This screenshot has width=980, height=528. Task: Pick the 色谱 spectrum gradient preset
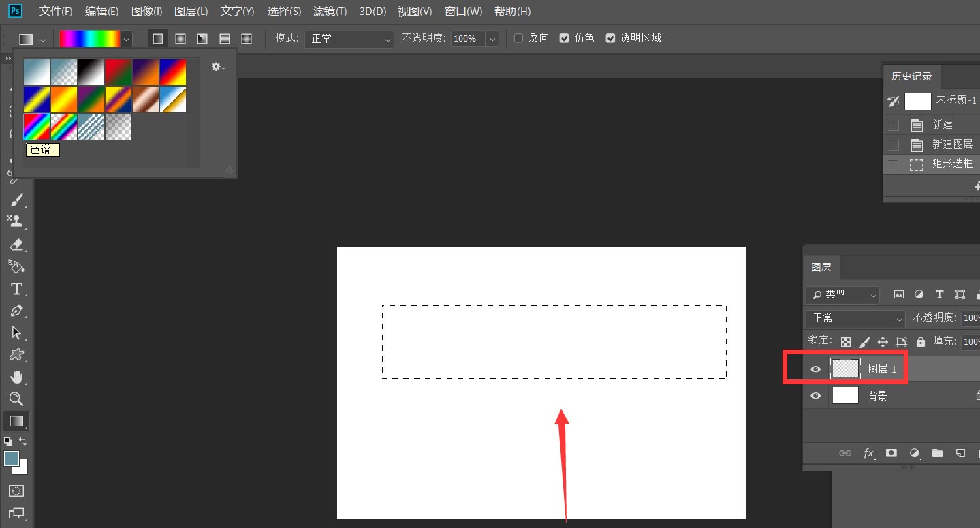37,127
